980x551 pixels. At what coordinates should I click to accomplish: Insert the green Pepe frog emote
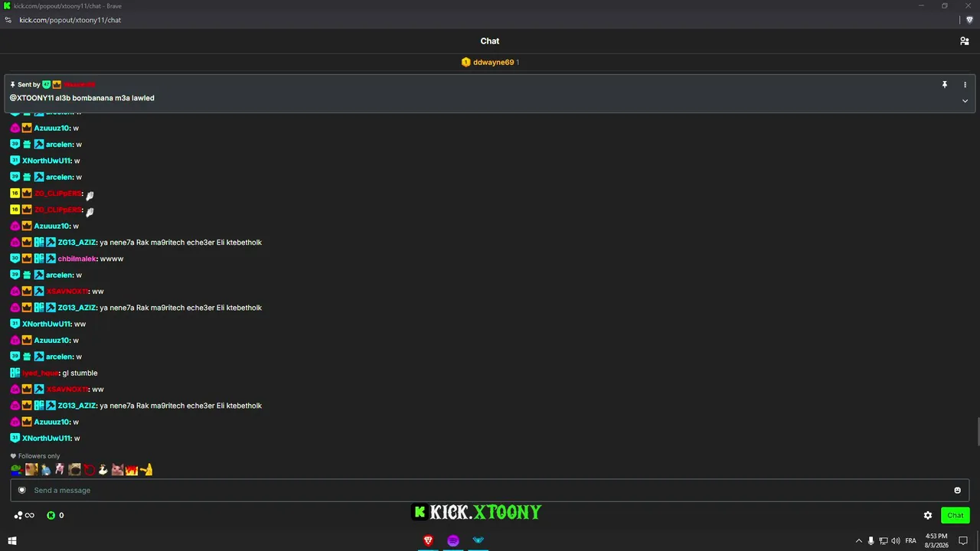(x=16, y=469)
